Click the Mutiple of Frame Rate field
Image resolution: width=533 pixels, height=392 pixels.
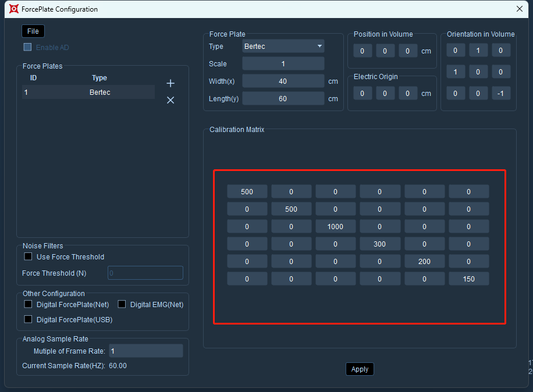146,351
